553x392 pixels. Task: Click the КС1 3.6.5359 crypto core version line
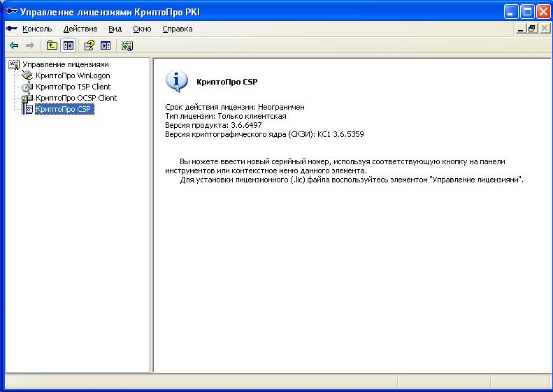pyautogui.click(x=264, y=134)
